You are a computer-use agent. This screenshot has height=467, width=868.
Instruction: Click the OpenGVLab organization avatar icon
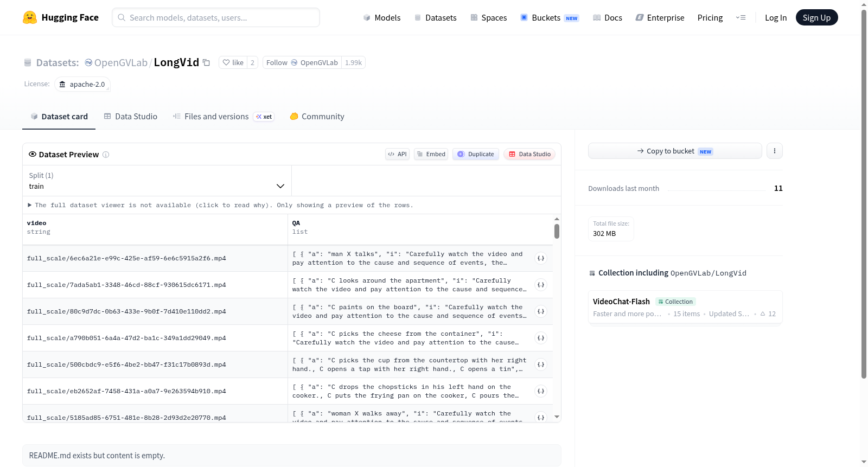coord(88,63)
